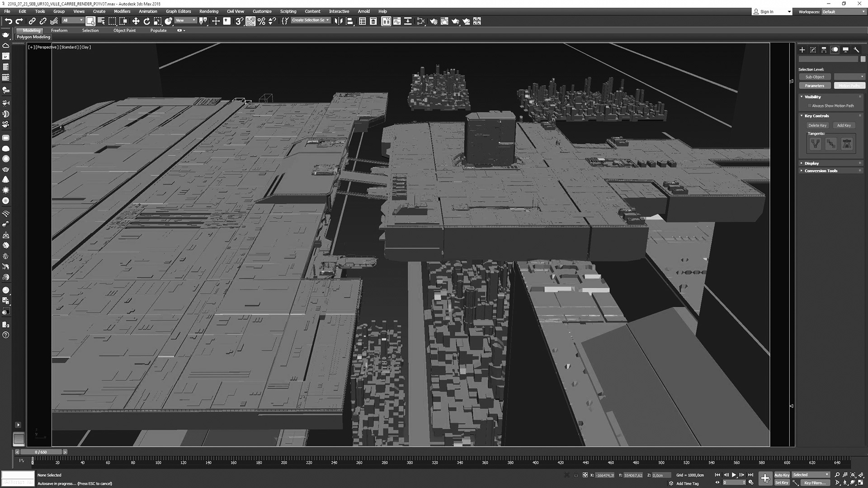Click the 0 / 650 time slider
The width and height of the screenshot is (868, 488).
41,452
